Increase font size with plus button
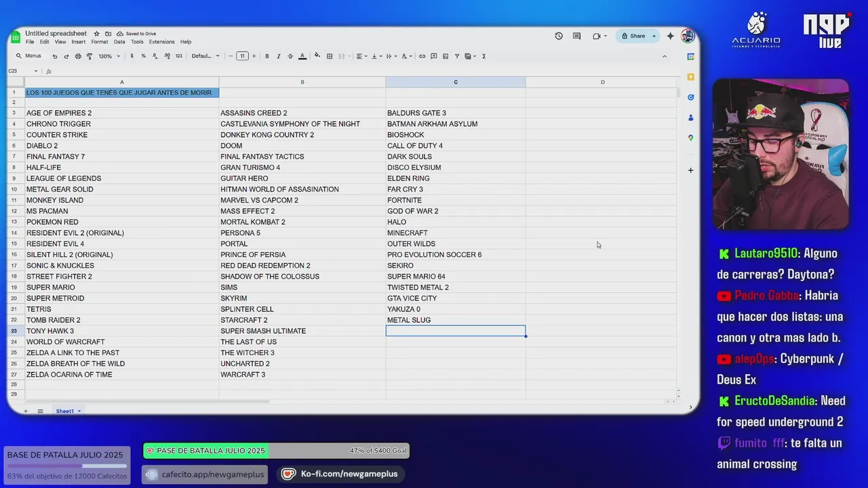Viewport: 868px width, 488px height. click(254, 56)
